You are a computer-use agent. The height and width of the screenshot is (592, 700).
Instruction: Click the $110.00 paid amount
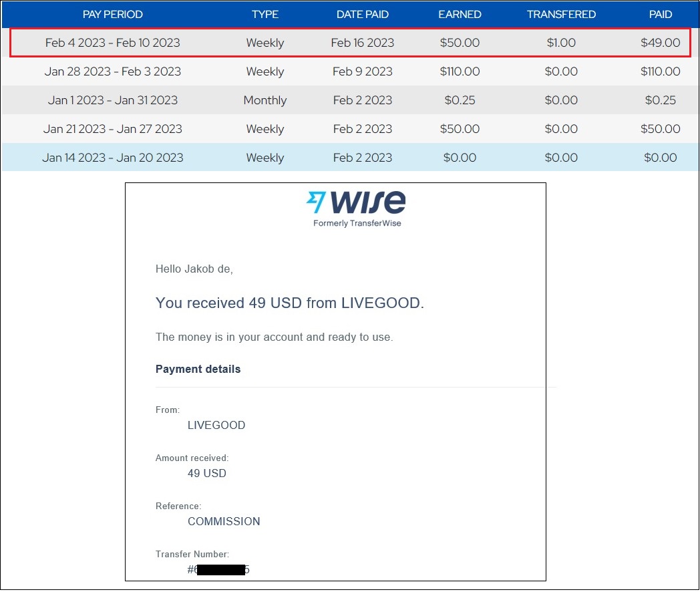click(x=661, y=71)
